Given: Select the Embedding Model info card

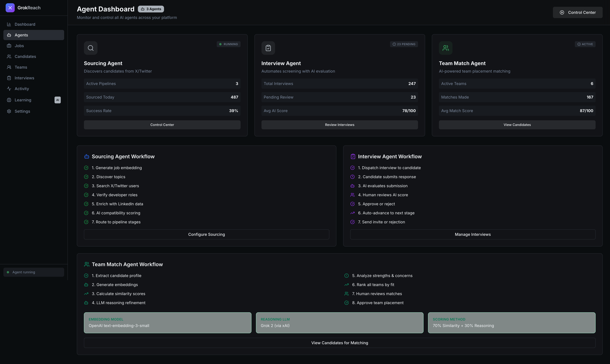Looking at the screenshot, I should pos(167,322).
